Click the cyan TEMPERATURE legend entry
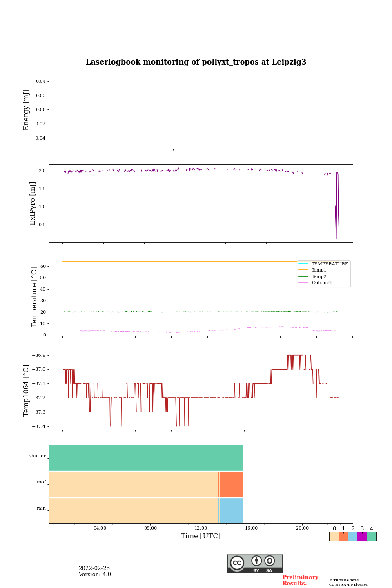 pos(330,264)
